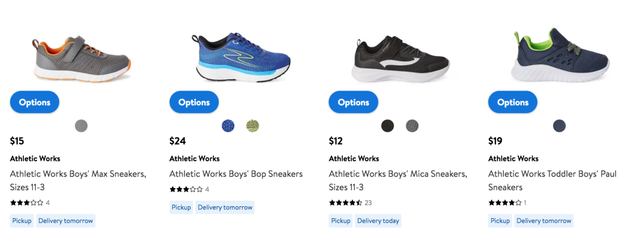Click Options button for Max Sneakers

(x=35, y=102)
